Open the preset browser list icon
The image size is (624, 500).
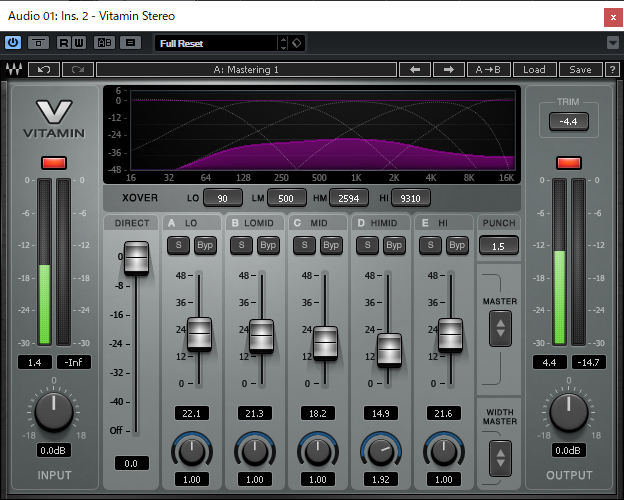click(131, 43)
